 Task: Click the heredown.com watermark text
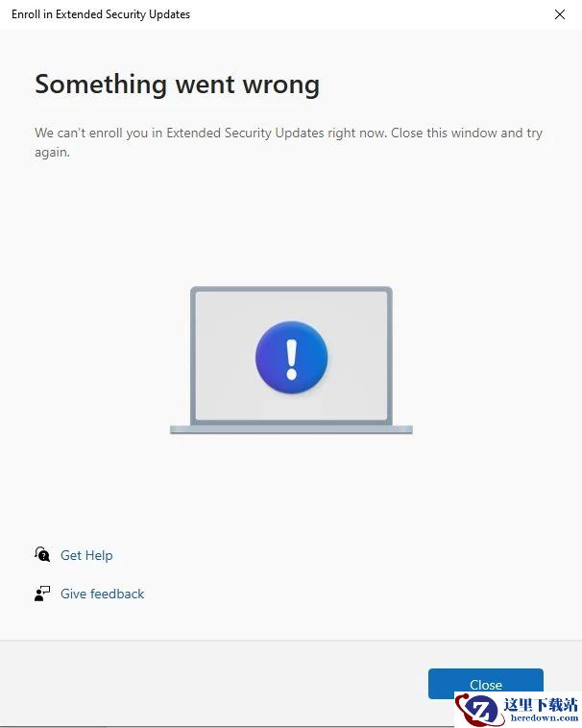pyautogui.click(x=544, y=718)
